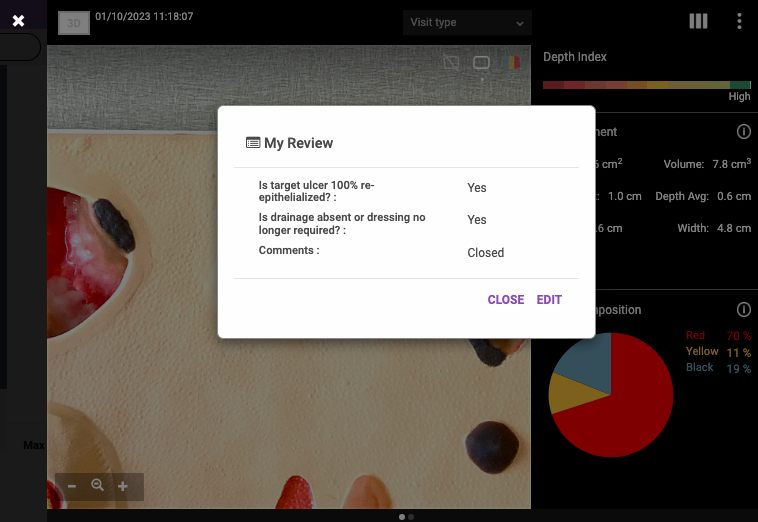Open tissue composition info icon
Viewport: 758px width, 522px height.
[743, 310]
